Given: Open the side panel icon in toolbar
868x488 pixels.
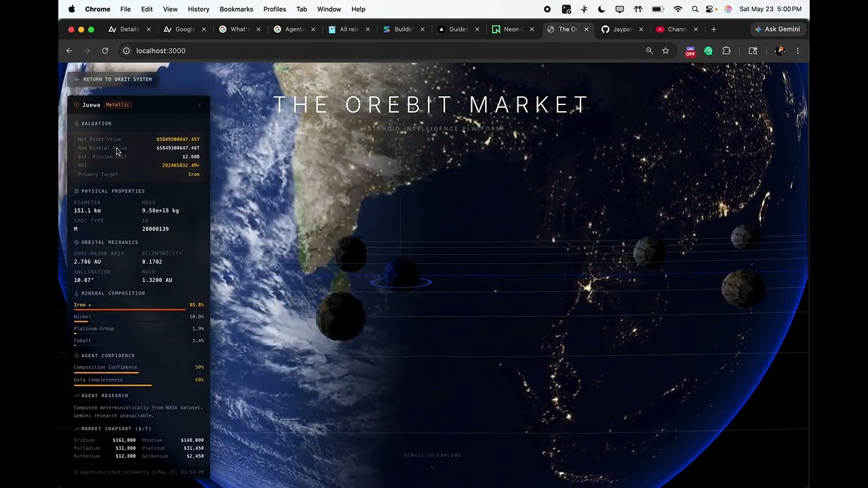Looking at the screenshot, I should [753, 51].
